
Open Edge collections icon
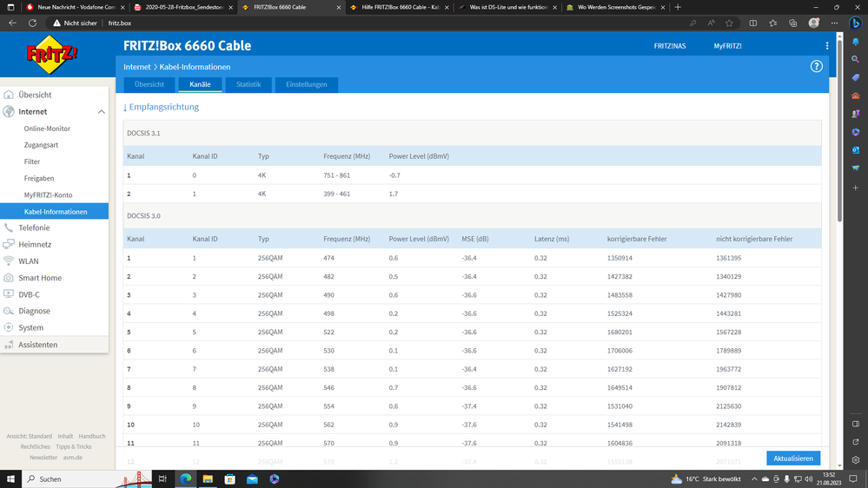point(792,23)
